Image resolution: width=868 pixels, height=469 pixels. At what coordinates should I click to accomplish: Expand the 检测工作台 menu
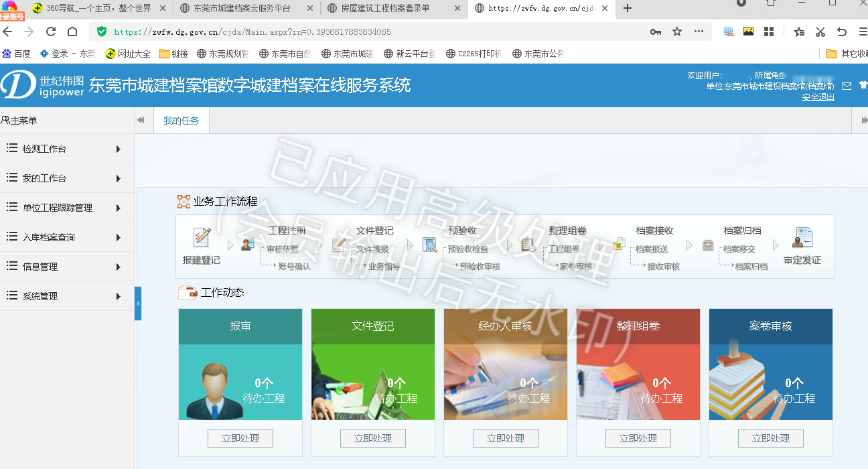[x=67, y=149]
